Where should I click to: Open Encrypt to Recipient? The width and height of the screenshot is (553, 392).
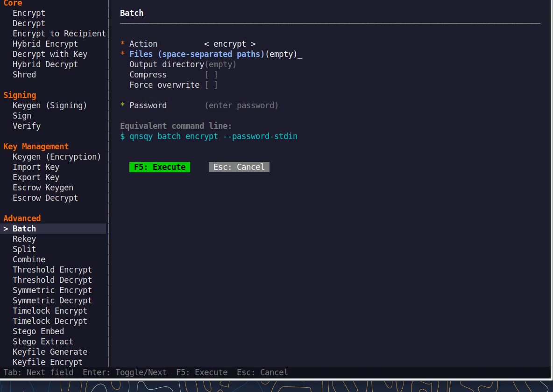click(59, 34)
